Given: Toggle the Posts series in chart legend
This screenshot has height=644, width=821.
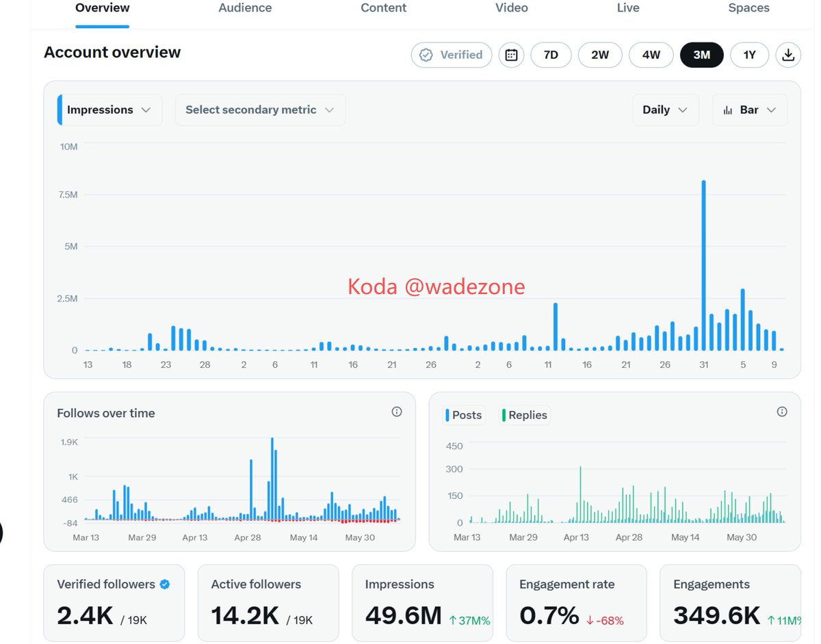Looking at the screenshot, I should tap(464, 415).
